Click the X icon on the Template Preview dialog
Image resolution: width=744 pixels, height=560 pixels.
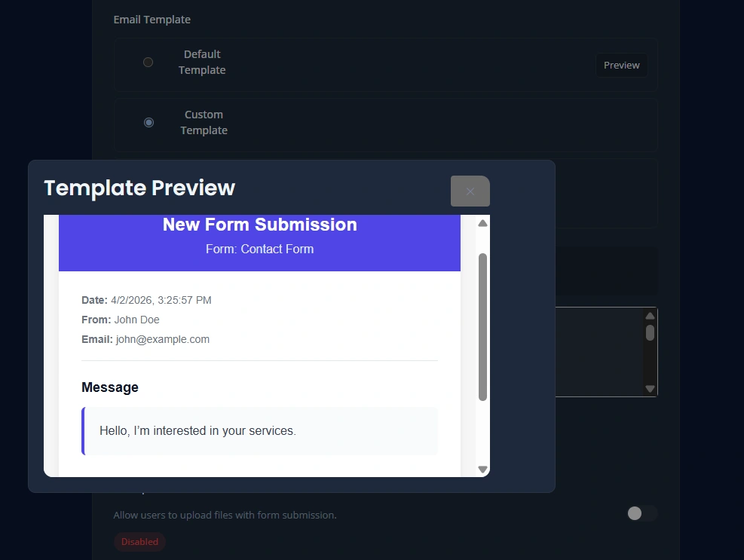tap(470, 191)
